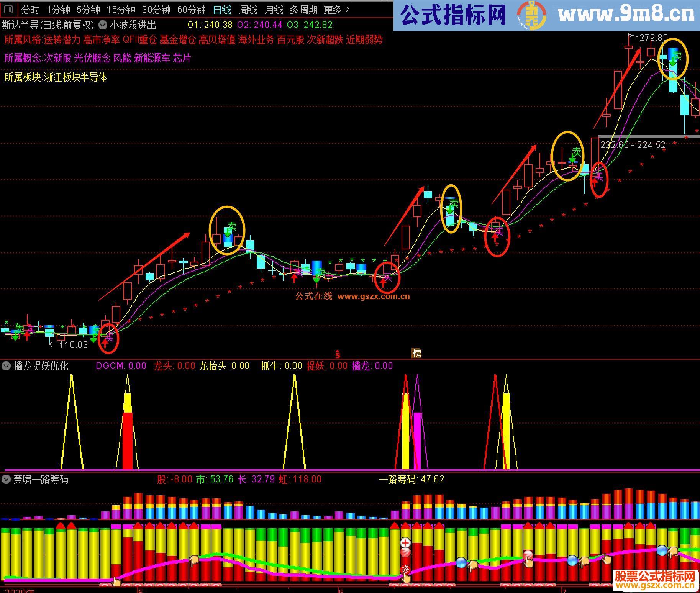Click the www.9m8.cn website link
This screenshot has height=593, width=700.
click(626, 14)
